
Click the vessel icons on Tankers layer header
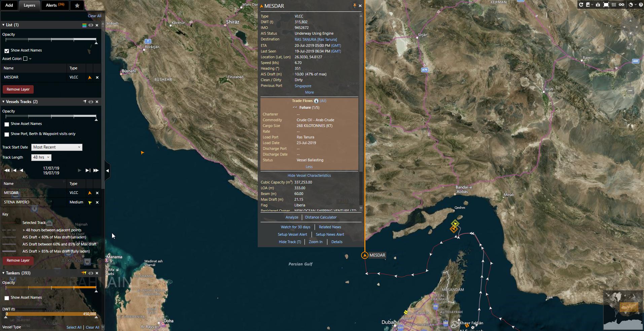84,273
